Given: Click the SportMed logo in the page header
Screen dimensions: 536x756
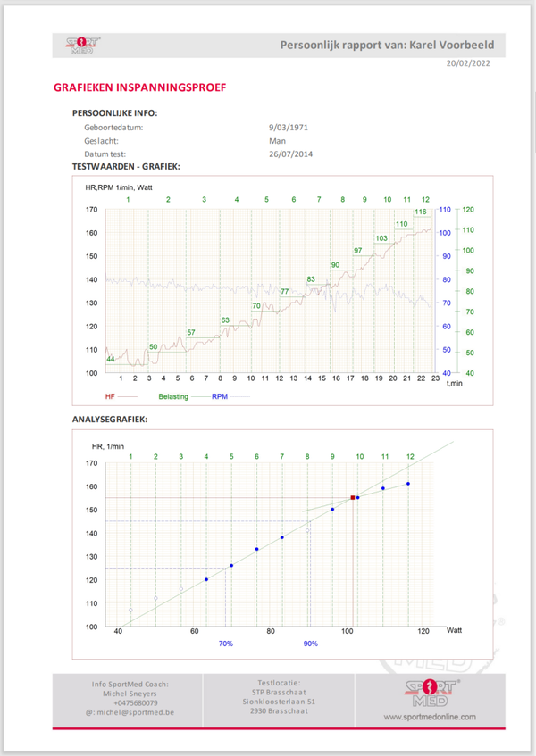Looking at the screenshot, I should tap(80, 46).
